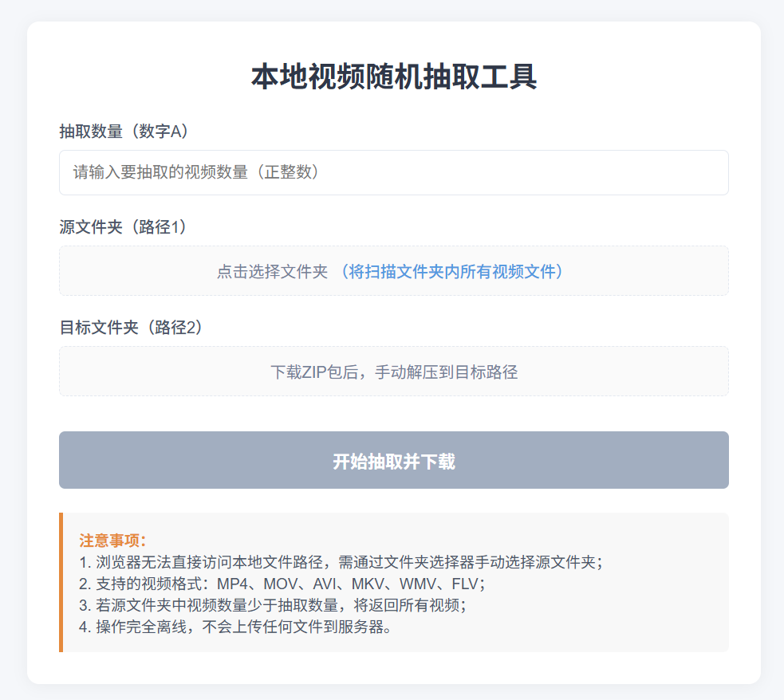
Task: Click the 本地视频随机抽取工具 title
Action: pyautogui.click(x=393, y=78)
